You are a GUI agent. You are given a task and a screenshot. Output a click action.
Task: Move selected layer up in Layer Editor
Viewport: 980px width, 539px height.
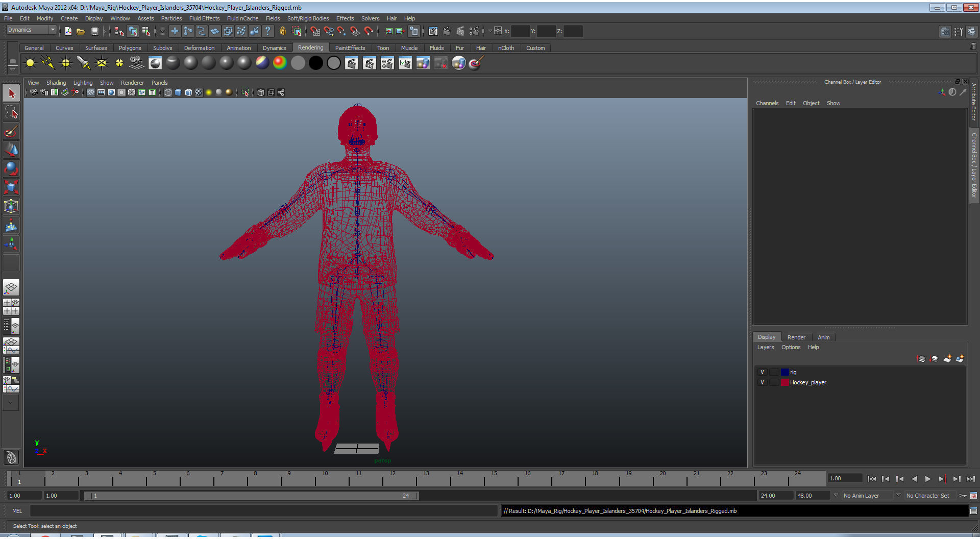point(921,359)
